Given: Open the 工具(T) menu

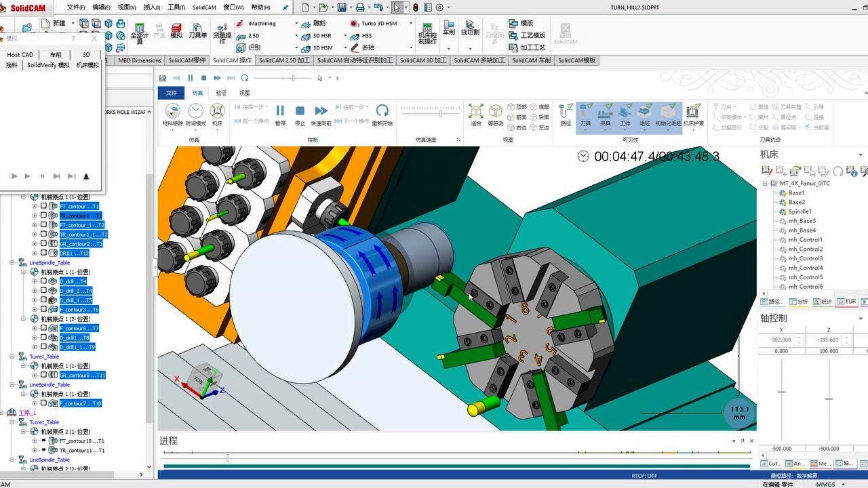Looking at the screenshot, I should pyautogui.click(x=176, y=7).
